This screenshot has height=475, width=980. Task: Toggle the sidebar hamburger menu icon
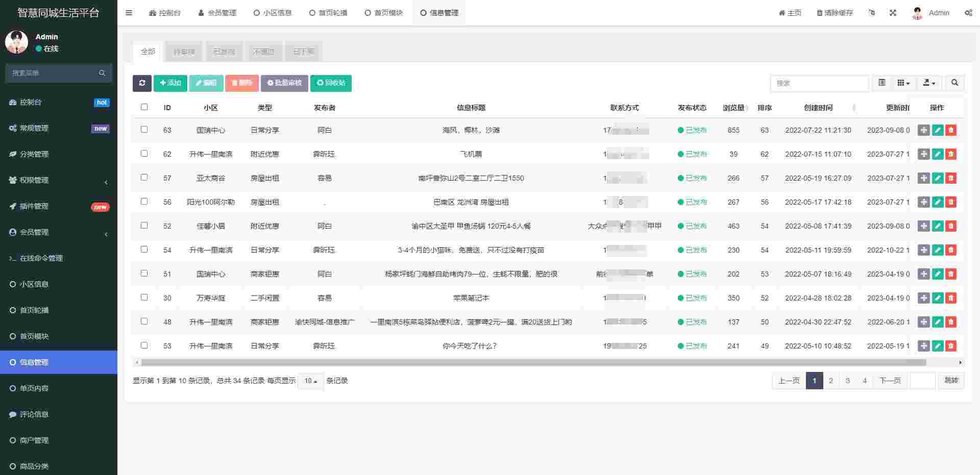[129, 13]
